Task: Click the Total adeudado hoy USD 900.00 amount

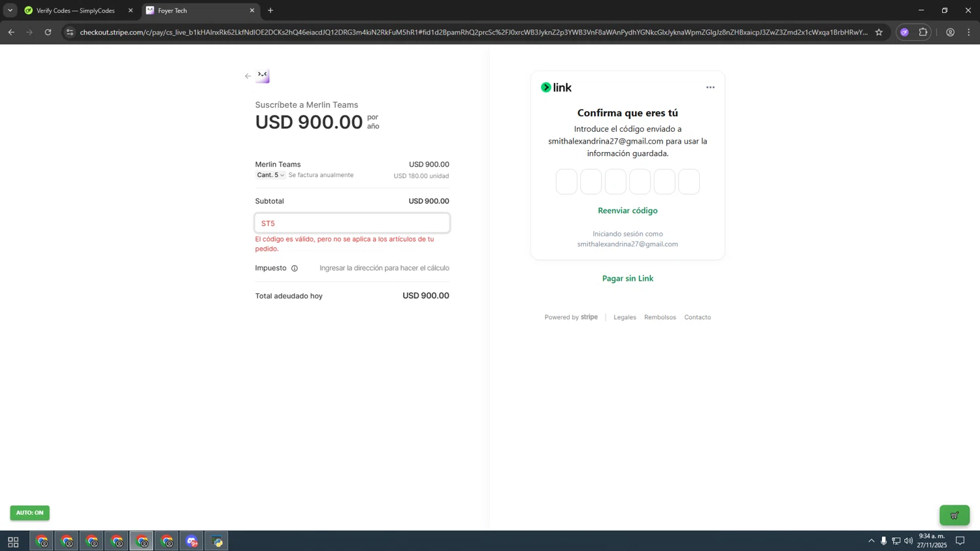Action: coord(425,296)
